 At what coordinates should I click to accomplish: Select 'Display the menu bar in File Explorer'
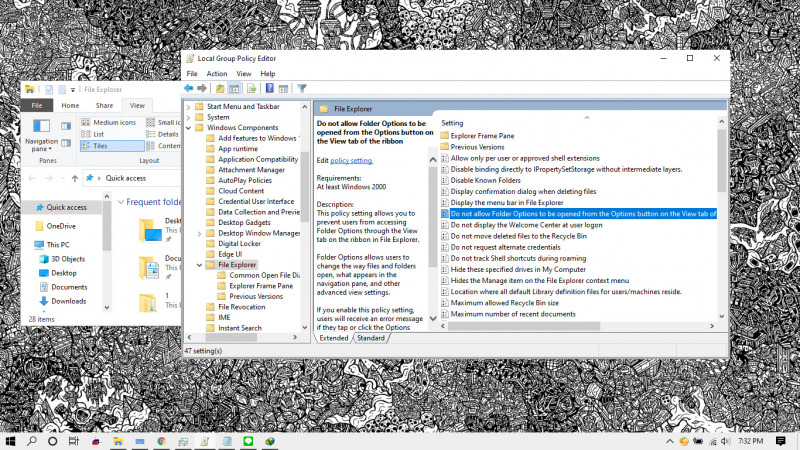click(507, 203)
